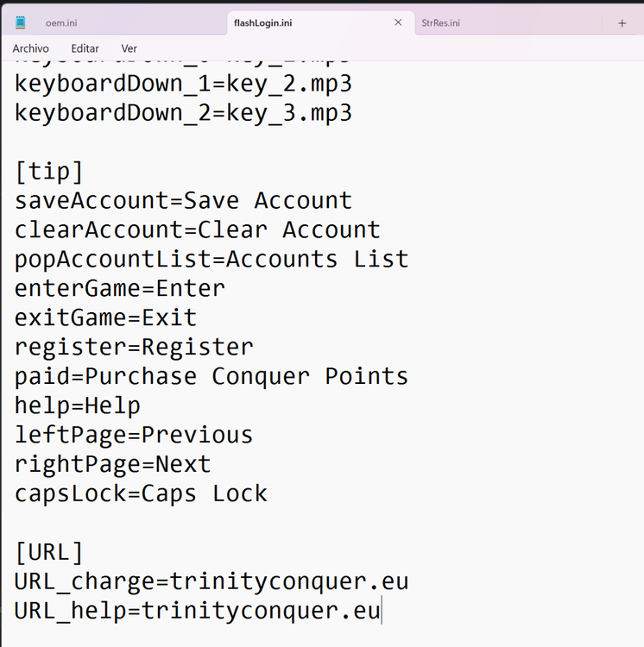Open the Ver menu
Image resolution: width=644 pixels, height=647 pixels.
pyautogui.click(x=129, y=49)
